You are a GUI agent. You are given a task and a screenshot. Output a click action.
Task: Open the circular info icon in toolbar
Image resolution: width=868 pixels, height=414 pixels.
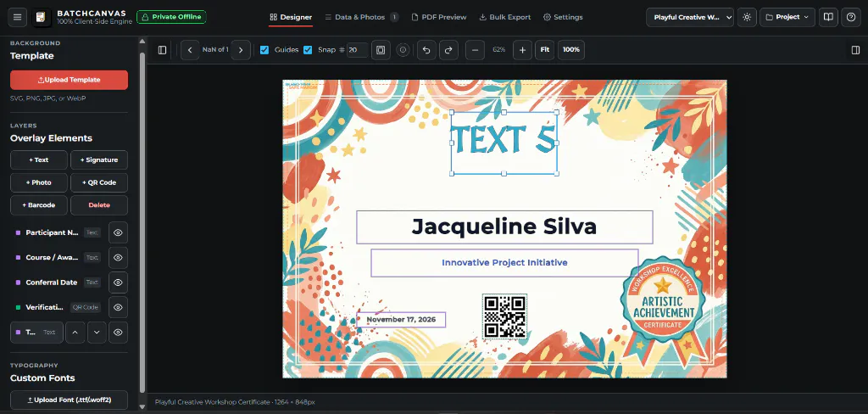coord(403,50)
